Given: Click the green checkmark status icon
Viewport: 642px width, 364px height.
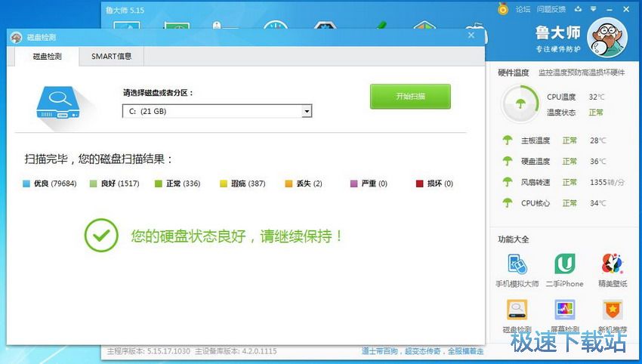Looking at the screenshot, I should click(101, 235).
